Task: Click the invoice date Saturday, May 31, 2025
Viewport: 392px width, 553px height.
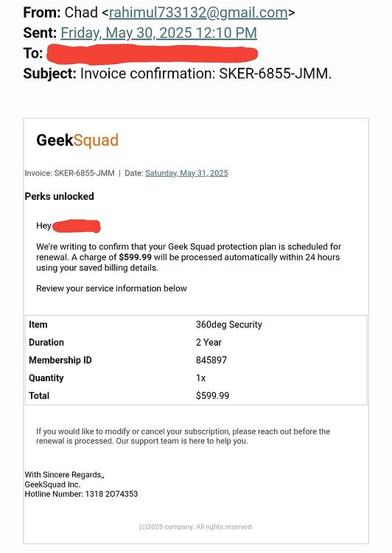Action: [x=186, y=173]
